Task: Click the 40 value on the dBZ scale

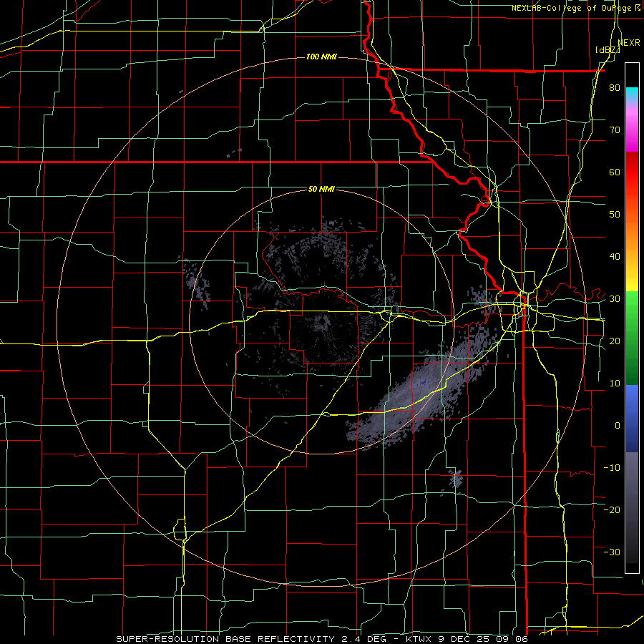Action: (x=615, y=257)
